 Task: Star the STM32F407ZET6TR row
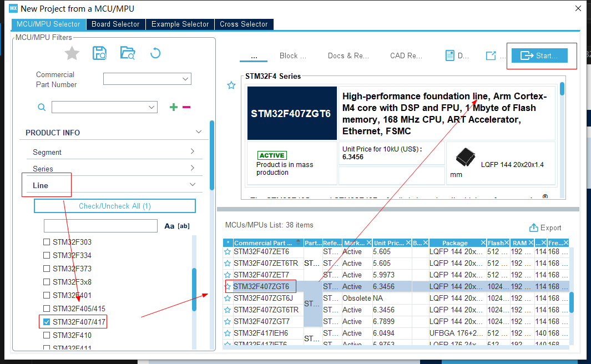pyautogui.click(x=228, y=264)
